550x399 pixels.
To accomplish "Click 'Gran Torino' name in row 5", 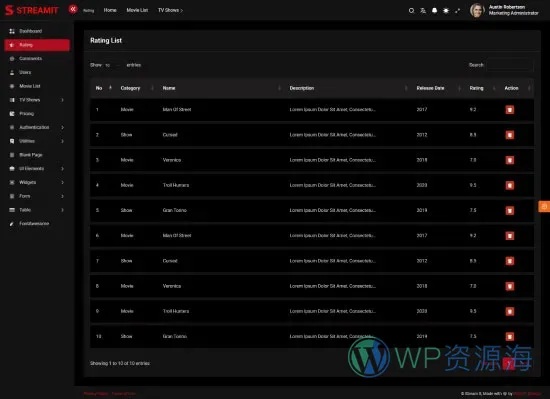I will [175, 210].
